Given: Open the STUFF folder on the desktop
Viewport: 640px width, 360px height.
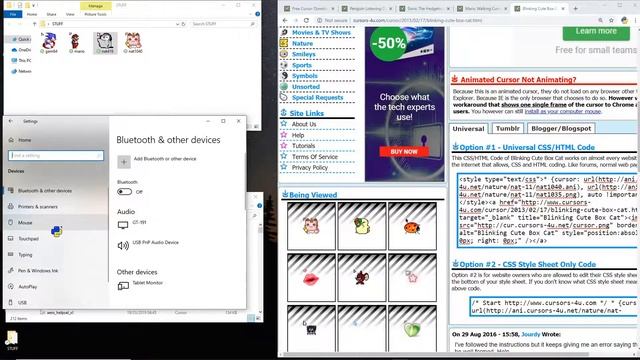Looking at the screenshot, I should tap(12, 340).
